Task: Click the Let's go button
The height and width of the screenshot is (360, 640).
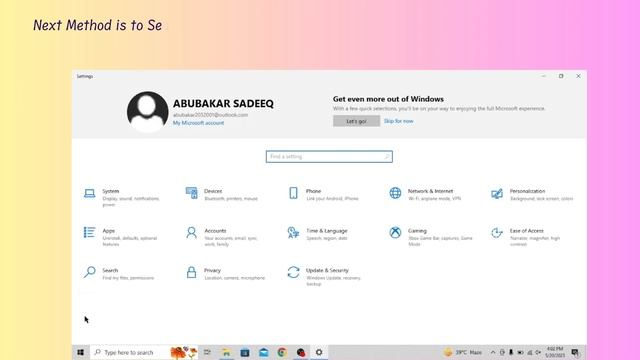Action: tap(356, 121)
